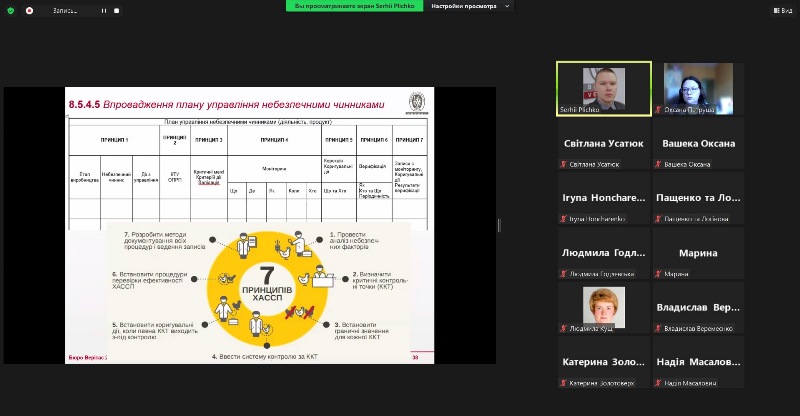Select the Пащенко та Ло... participant tile
This screenshot has height=416, width=800.
(x=698, y=198)
